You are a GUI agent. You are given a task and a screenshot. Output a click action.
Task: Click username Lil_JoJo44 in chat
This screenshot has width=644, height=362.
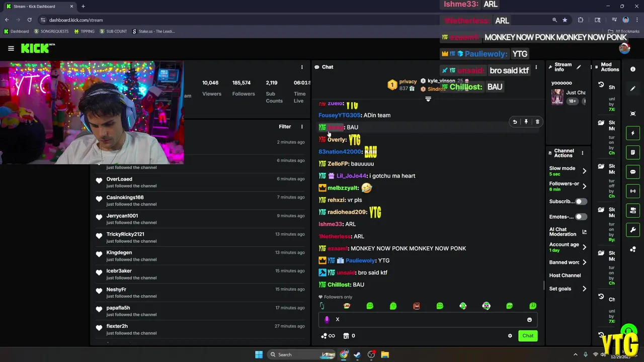coord(351,176)
